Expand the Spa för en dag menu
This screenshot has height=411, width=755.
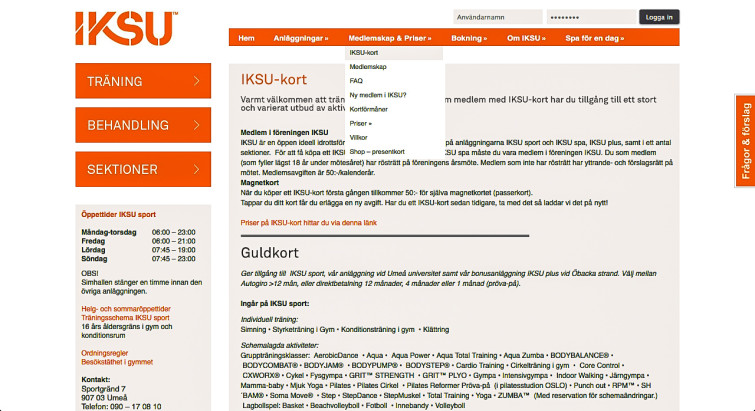(x=595, y=38)
